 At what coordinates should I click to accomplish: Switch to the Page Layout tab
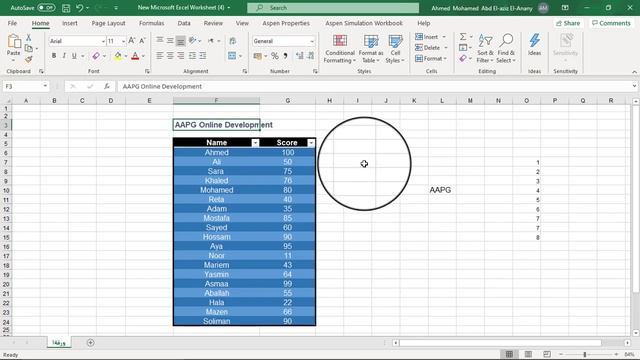point(108,23)
